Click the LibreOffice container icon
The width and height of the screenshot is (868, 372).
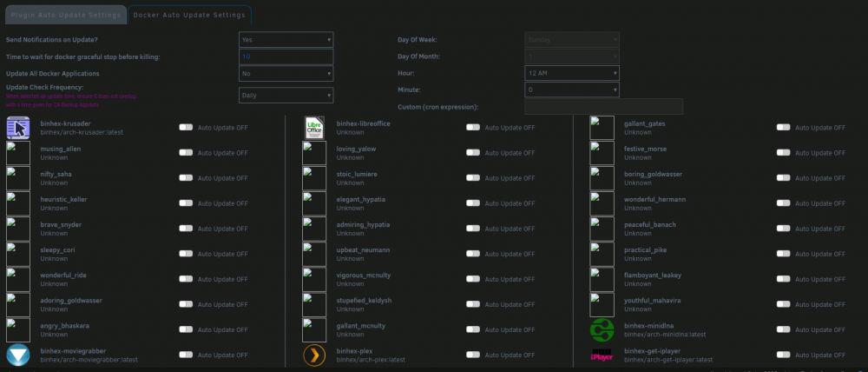(314, 128)
